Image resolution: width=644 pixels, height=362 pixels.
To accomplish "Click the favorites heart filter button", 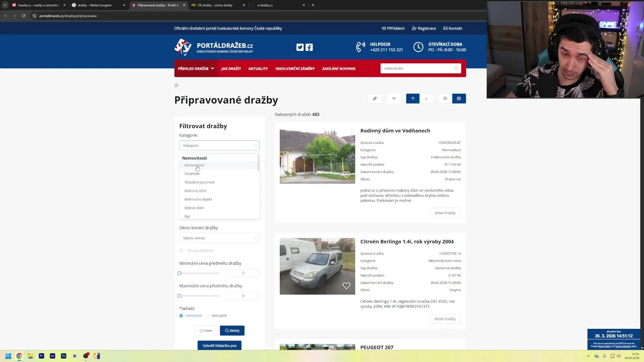I will pos(394,99).
